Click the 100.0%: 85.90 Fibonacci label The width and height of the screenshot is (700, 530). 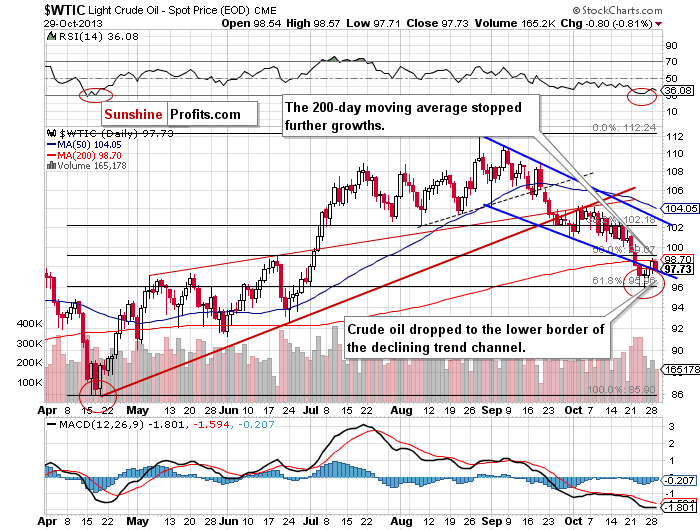(x=621, y=389)
